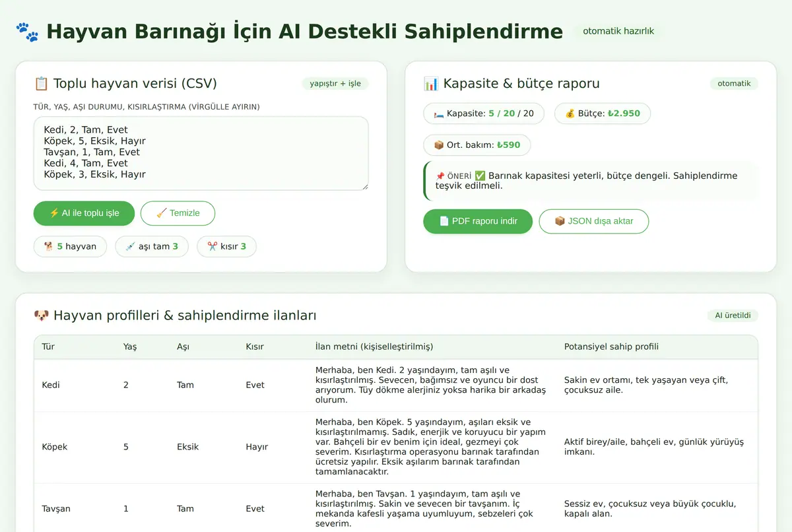This screenshot has height=532, width=792.
Task: Click the Tavşan listing text starting Merhaba, ben Tavşan
Action: point(424,509)
